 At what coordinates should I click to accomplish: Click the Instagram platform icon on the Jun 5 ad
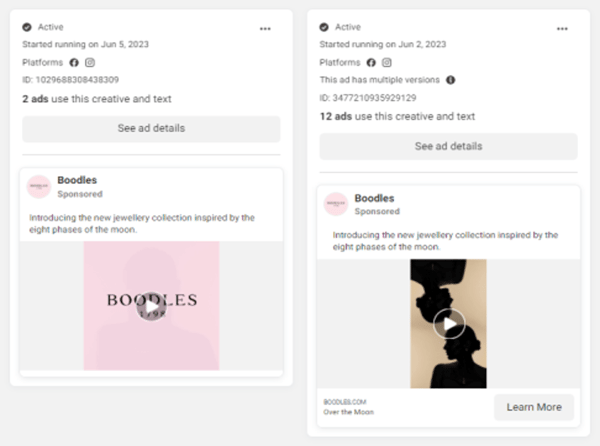[x=91, y=62]
